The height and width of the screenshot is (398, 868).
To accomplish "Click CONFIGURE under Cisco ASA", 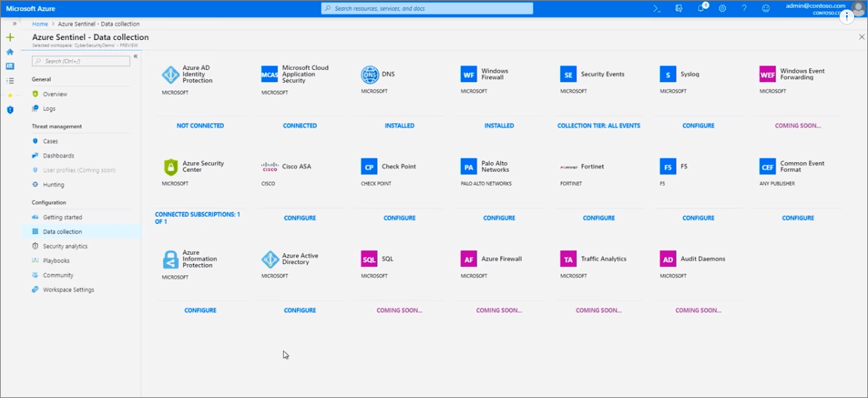I will [x=300, y=218].
